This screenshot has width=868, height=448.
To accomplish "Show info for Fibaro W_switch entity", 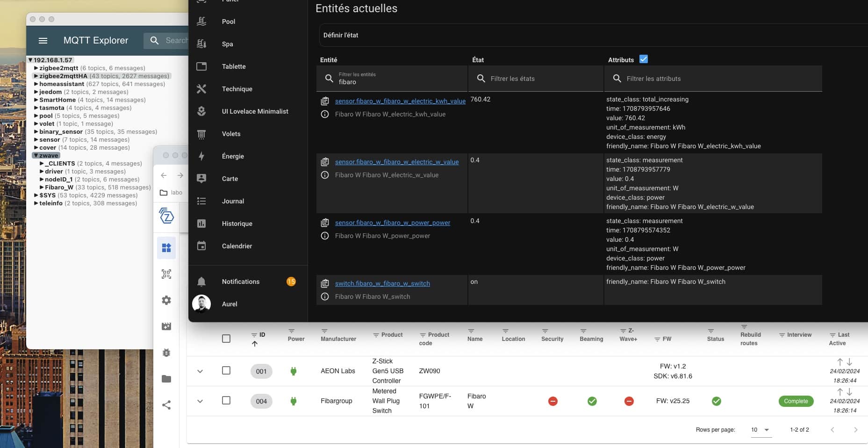I will coord(325,296).
